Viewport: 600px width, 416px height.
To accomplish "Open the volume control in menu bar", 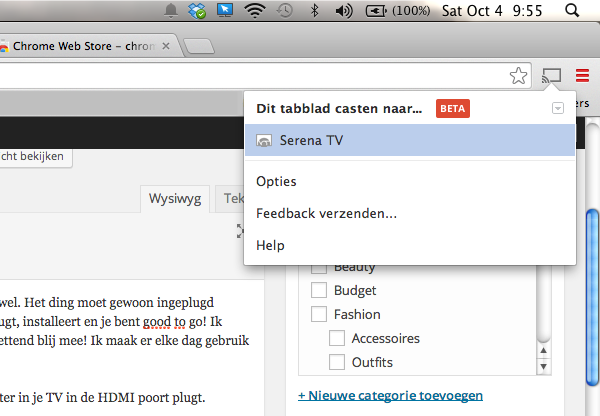I will pos(344,11).
